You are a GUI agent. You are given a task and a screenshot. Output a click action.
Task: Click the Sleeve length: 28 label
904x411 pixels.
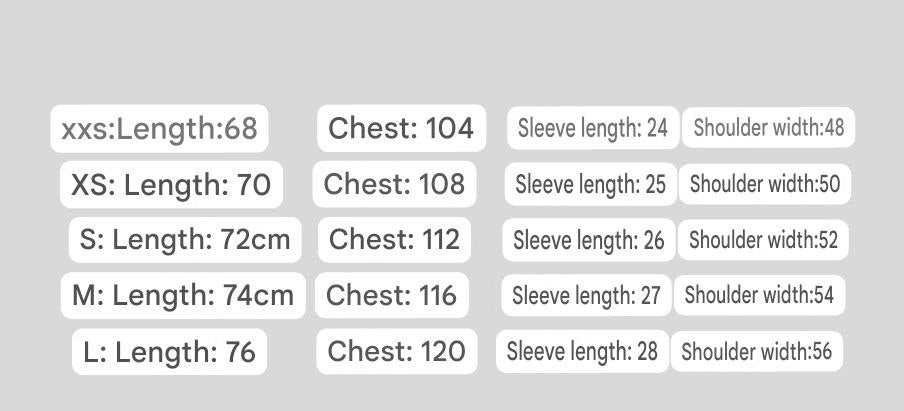(x=582, y=352)
